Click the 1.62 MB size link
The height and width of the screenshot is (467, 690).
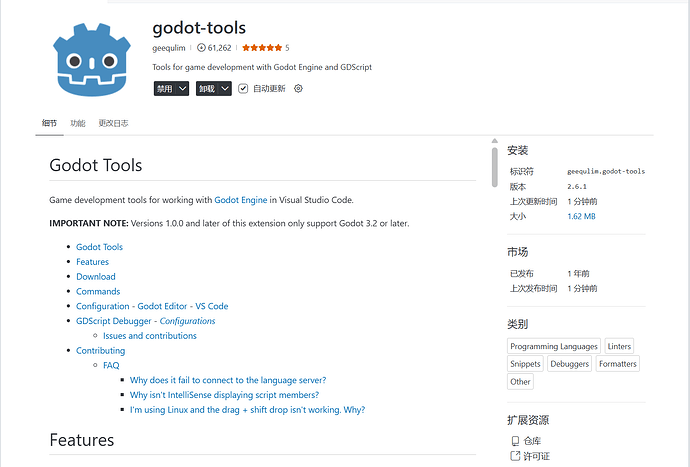581,216
